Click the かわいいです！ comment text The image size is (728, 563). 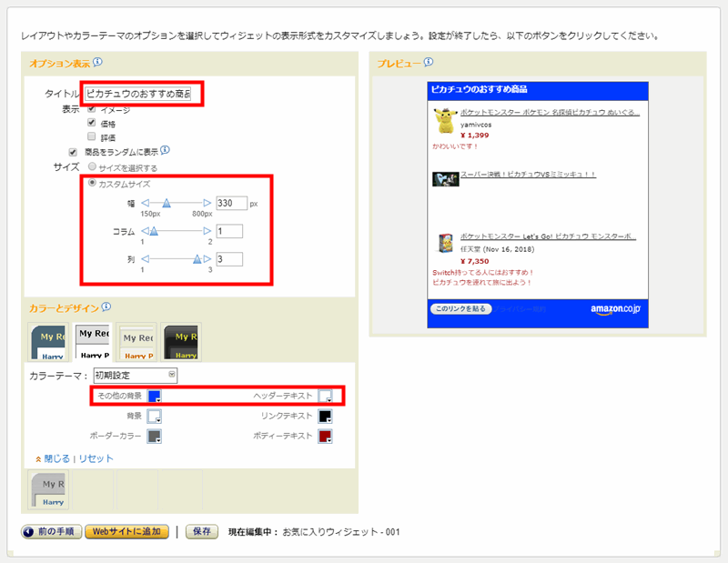[455, 146]
